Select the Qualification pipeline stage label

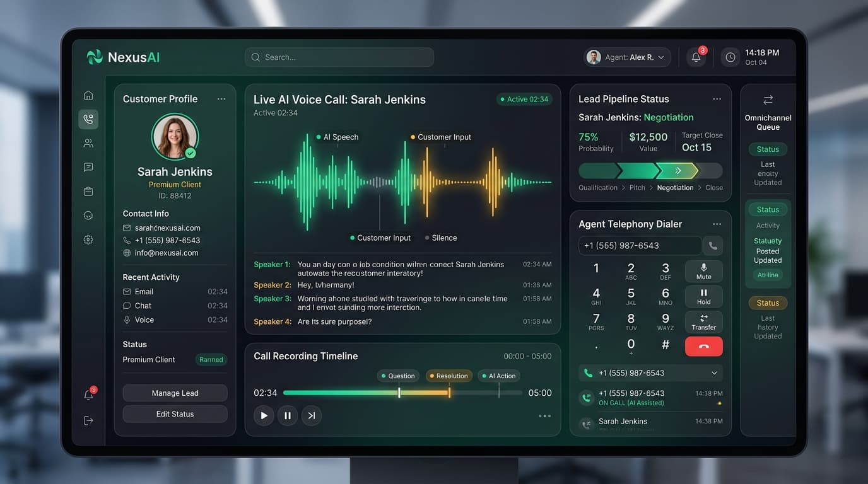click(598, 188)
